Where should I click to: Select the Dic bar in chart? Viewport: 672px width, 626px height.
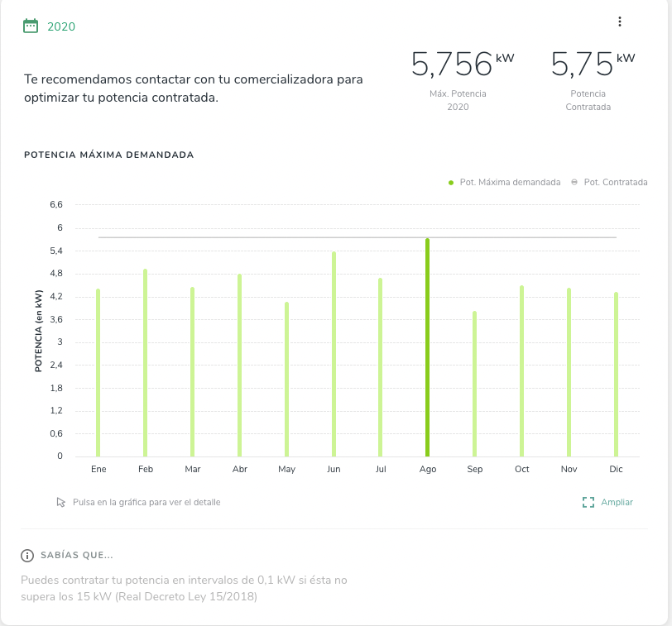(x=616, y=375)
